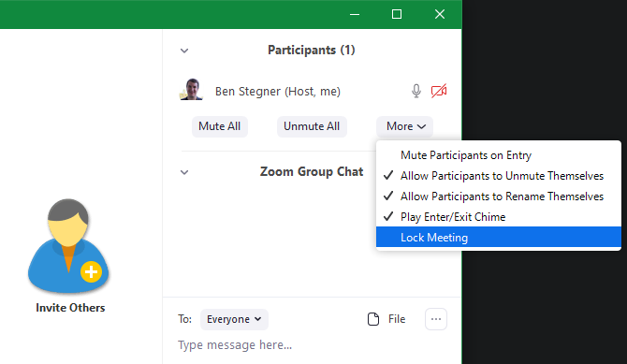Collapse the Zoom Group Chat chevron
This screenshot has height=364, width=627.
[x=184, y=172]
